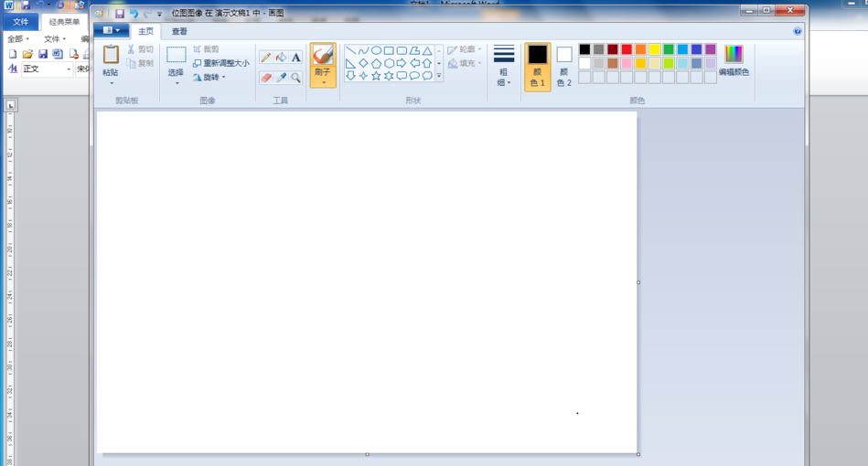Viewport: 868px width, 466px height.
Task: Choose the Four-point star shape
Action: [363, 76]
